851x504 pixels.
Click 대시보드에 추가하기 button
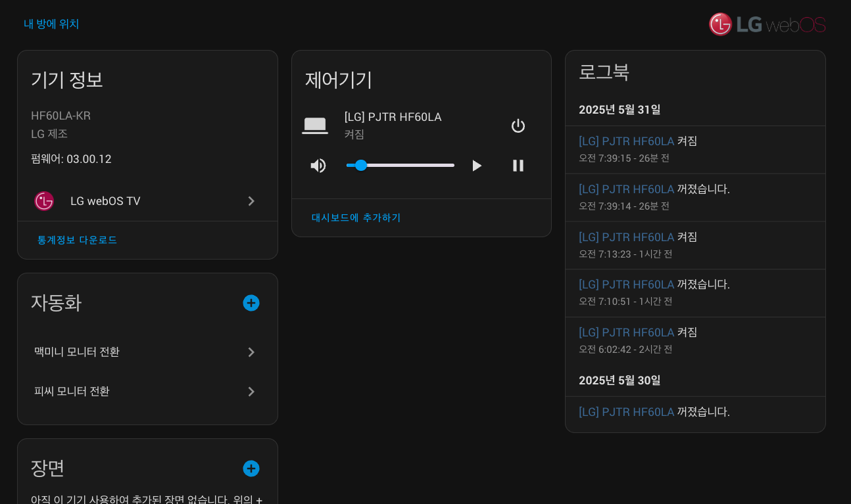click(x=356, y=218)
